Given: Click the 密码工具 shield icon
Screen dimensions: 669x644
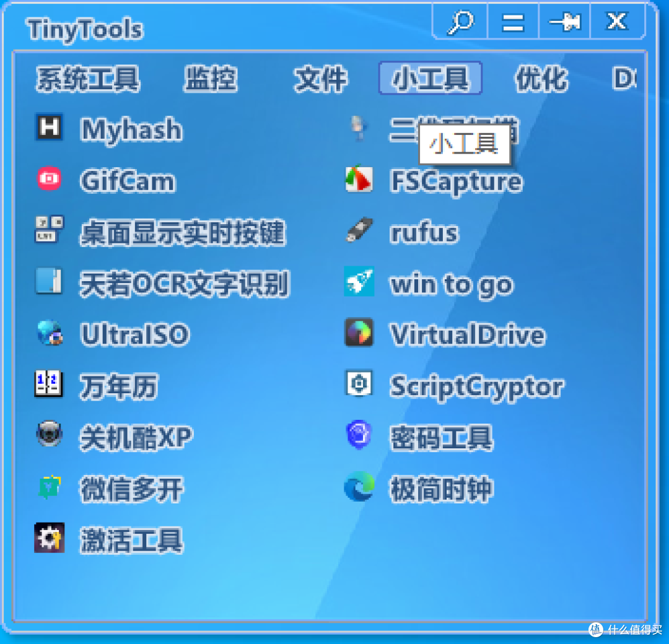Looking at the screenshot, I should (359, 435).
